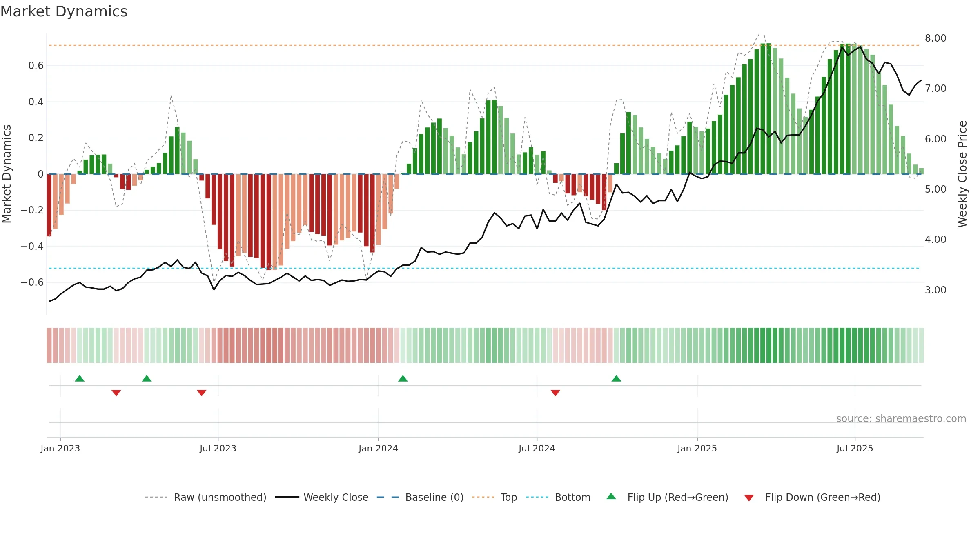Click the 0.6 left axis label
This screenshot has width=980, height=551.
tap(36, 66)
